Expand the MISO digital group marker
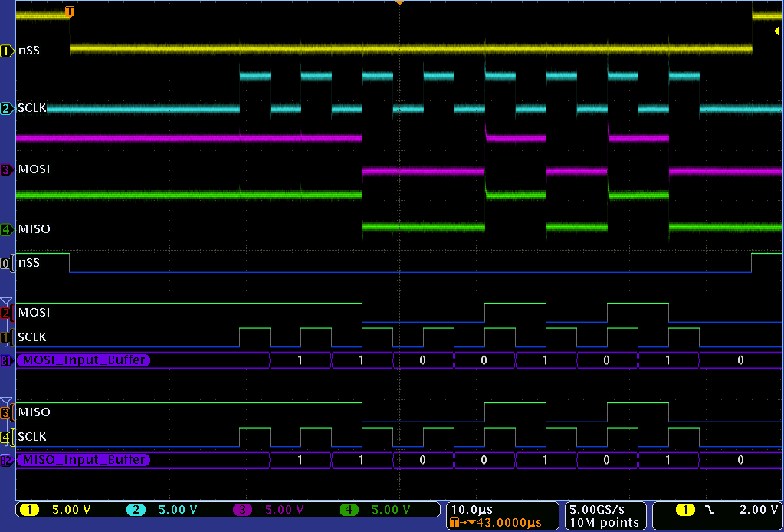The height and width of the screenshot is (532, 784). coord(7,402)
